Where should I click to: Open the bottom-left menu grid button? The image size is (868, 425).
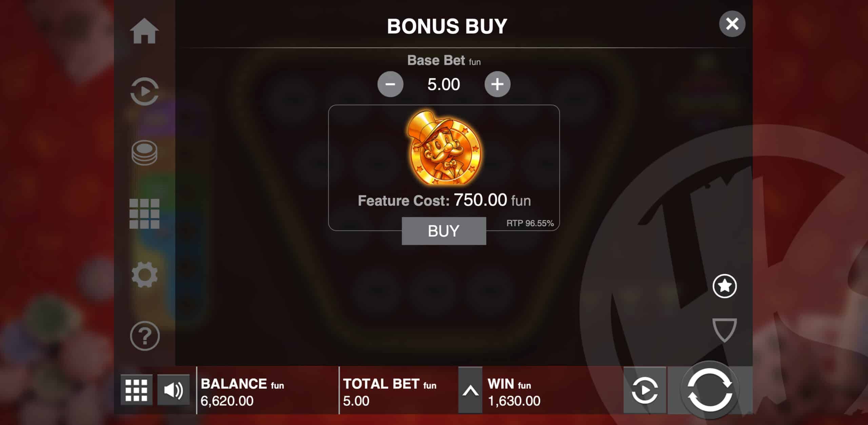(136, 390)
